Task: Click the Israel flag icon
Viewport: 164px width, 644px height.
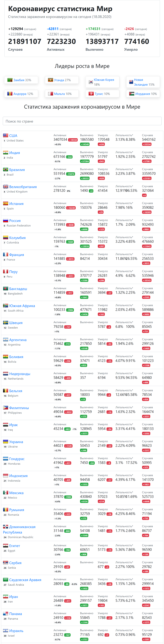Action: point(6,631)
